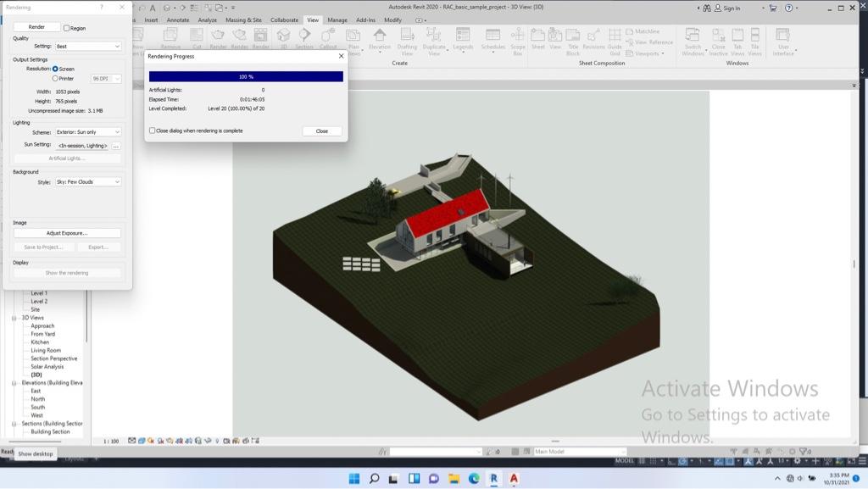Screen dimensions: 868x489
Task: Open the Legends tool
Action: point(463,40)
